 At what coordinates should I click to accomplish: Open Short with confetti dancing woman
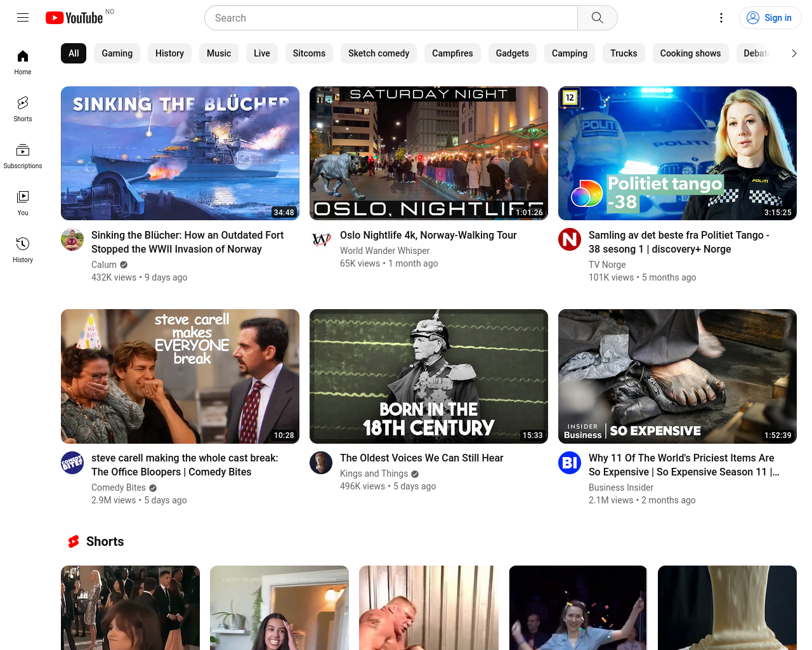pos(578,607)
